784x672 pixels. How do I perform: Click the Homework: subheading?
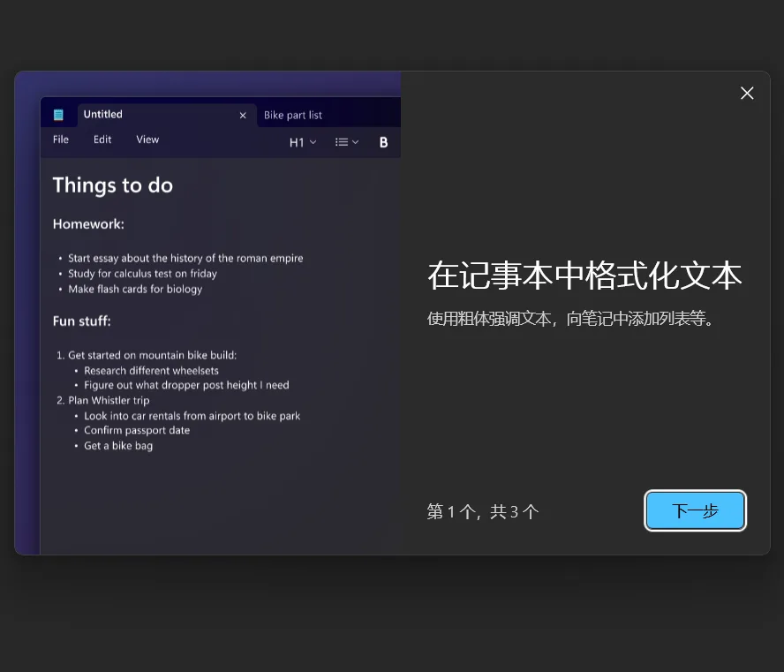(x=88, y=224)
